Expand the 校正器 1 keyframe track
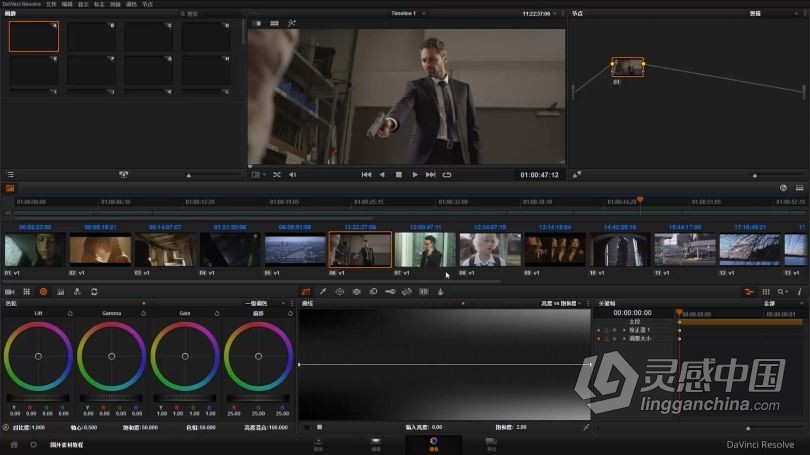810x455 pixels. [x=624, y=330]
